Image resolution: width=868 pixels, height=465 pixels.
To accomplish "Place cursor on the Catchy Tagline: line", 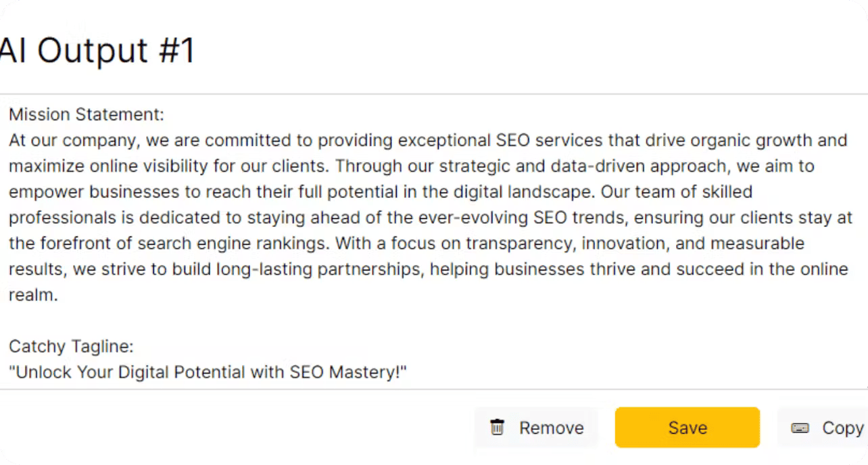I will pos(71,347).
